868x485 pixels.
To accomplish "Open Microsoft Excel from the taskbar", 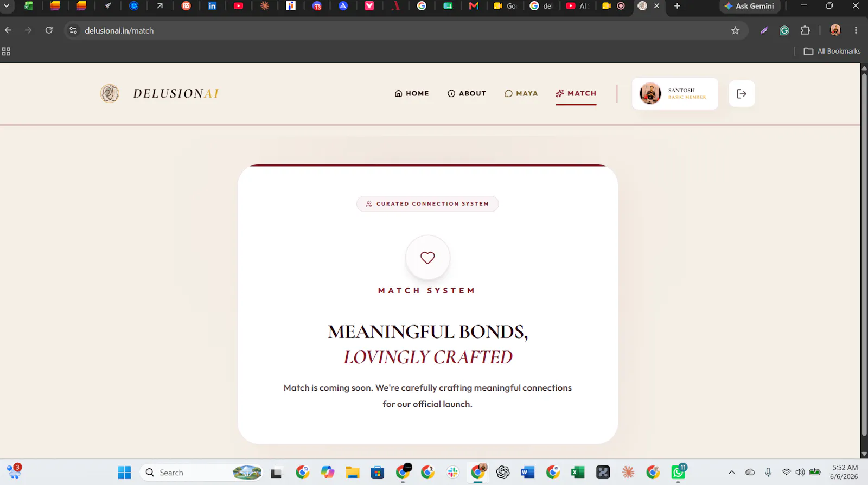I will pyautogui.click(x=578, y=473).
